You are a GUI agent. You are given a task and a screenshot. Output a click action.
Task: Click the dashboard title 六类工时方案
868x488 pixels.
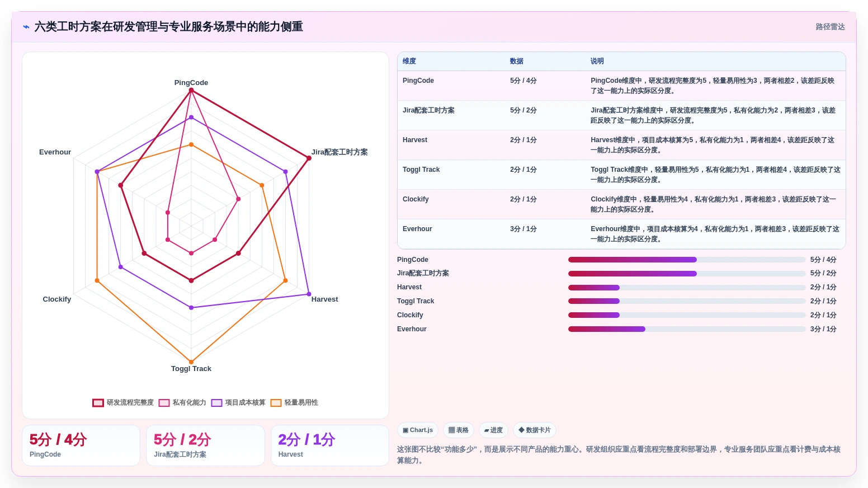pos(169,27)
